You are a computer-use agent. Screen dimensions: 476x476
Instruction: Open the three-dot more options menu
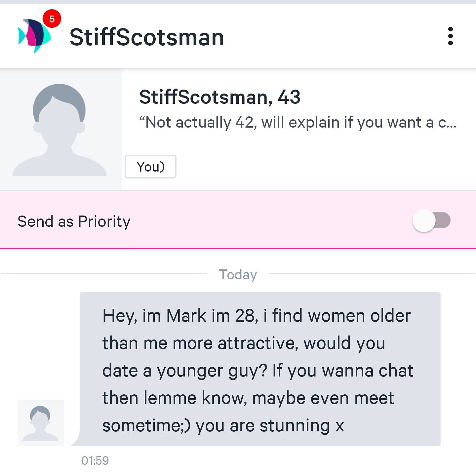pos(450,36)
